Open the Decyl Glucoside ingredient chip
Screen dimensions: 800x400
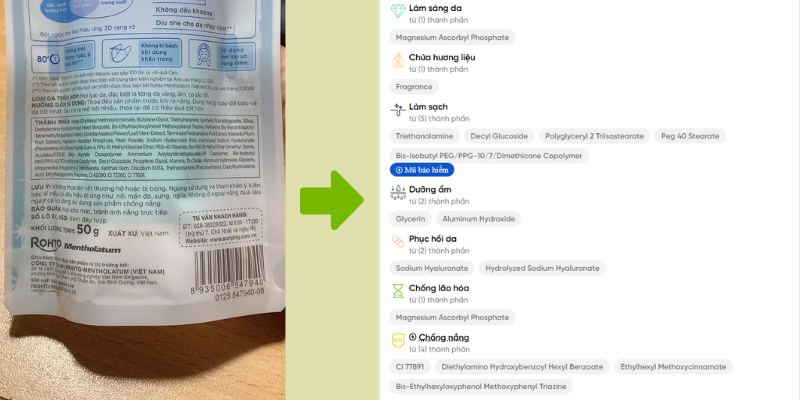[499, 136]
